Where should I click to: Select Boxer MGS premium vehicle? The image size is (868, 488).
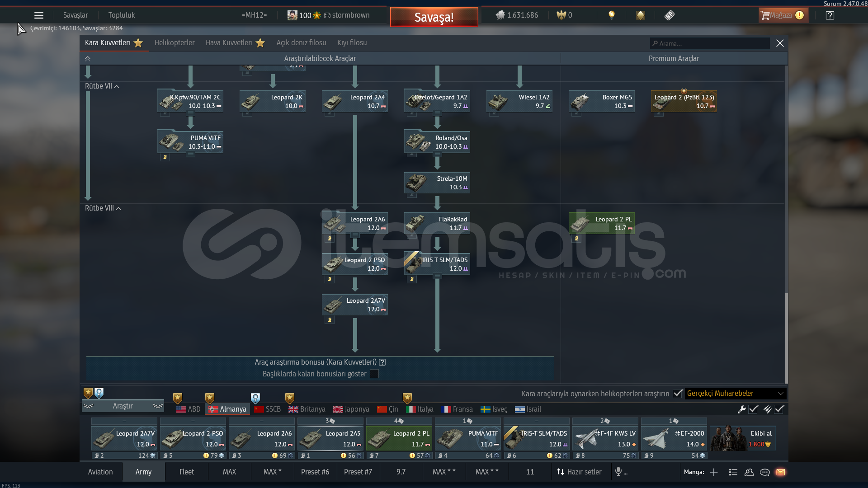coord(602,101)
